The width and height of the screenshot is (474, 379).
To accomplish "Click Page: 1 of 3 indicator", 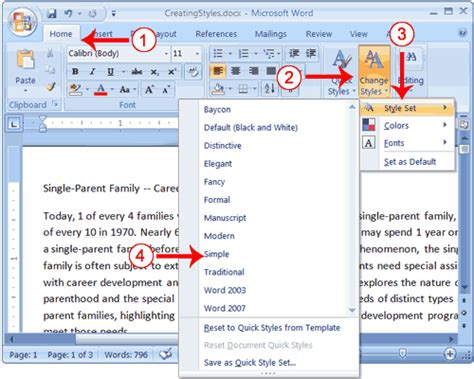I will point(70,355).
